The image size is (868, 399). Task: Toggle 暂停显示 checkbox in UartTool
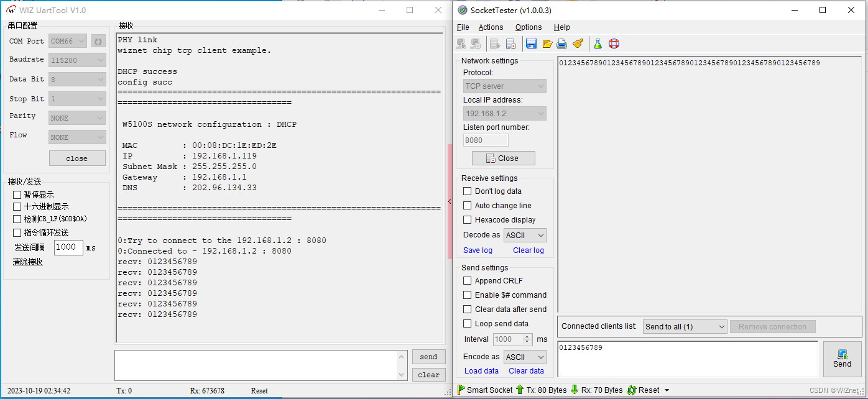[17, 195]
